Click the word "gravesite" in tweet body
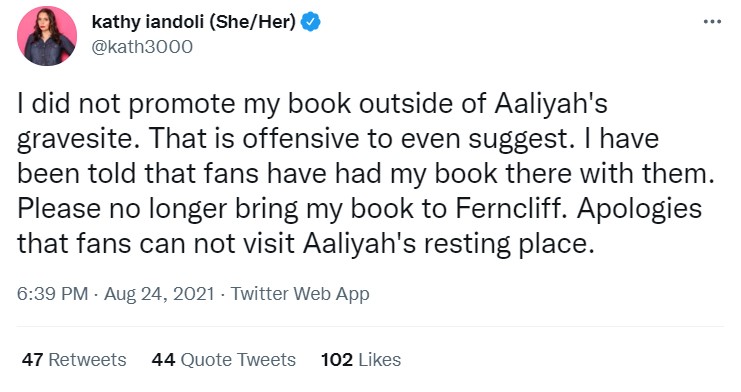 [78, 139]
